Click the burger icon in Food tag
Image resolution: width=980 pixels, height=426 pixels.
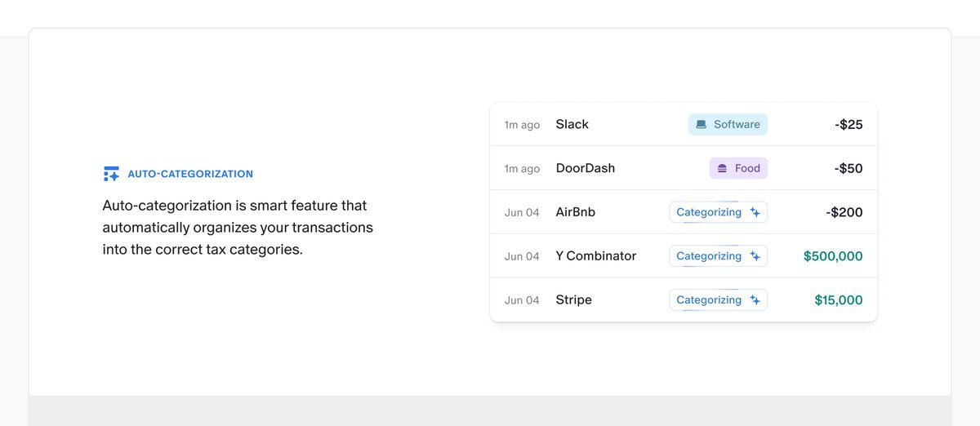[722, 169]
